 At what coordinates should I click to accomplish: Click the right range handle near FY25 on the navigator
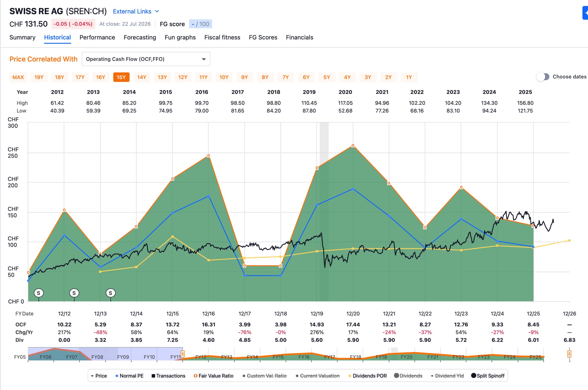(x=569, y=354)
